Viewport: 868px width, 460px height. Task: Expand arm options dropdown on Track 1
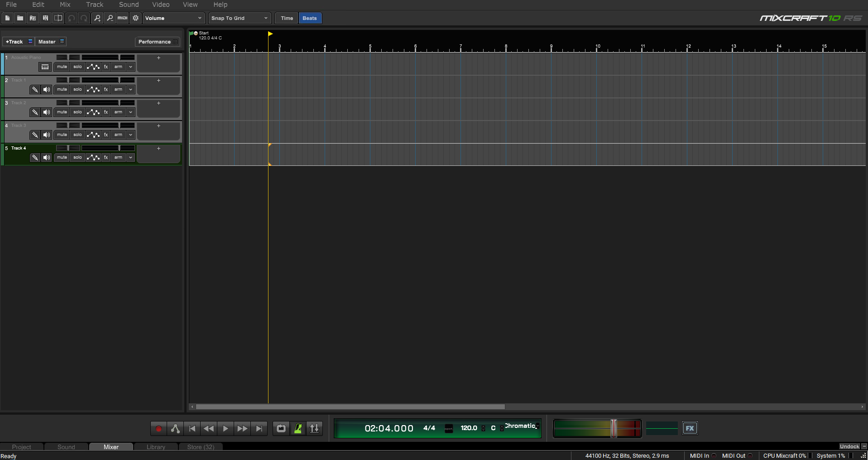click(x=131, y=89)
